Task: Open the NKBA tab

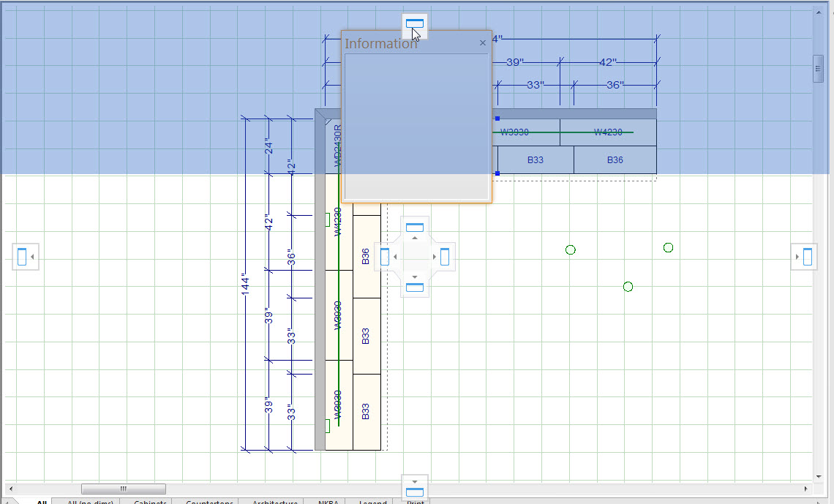Action: pyautogui.click(x=326, y=502)
